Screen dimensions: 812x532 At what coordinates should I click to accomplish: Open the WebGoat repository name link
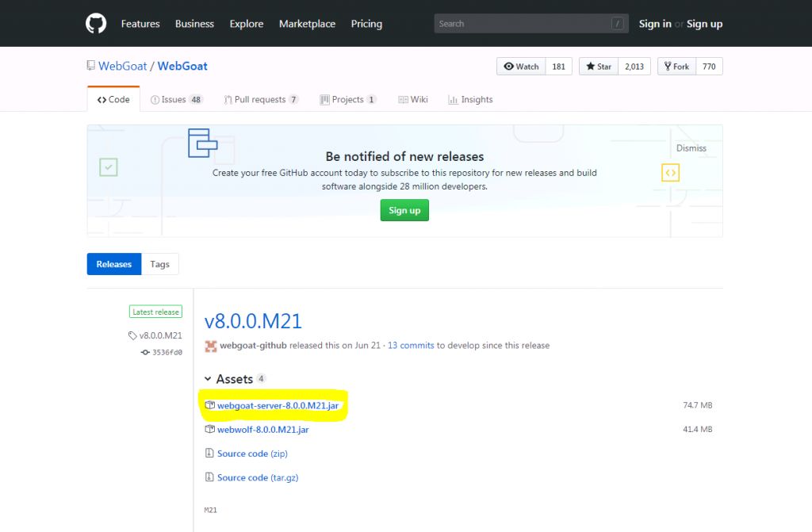coord(182,67)
